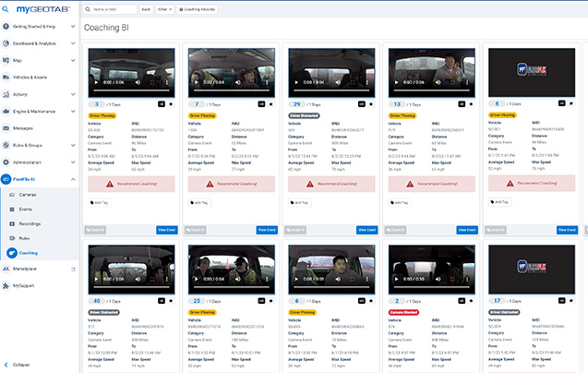Click the HD badge on the card scored 13
The height and width of the screenshot is (373, 588).
462,104
